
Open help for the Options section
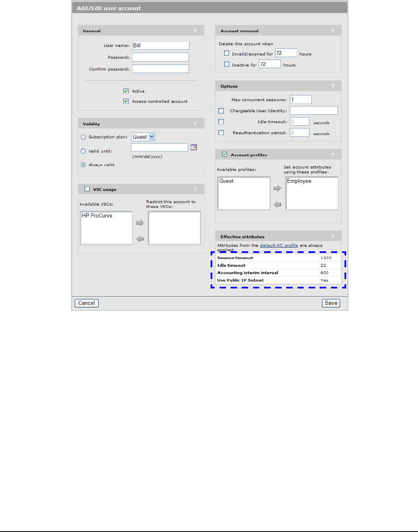pyautogui.click(x=332, y=86)
